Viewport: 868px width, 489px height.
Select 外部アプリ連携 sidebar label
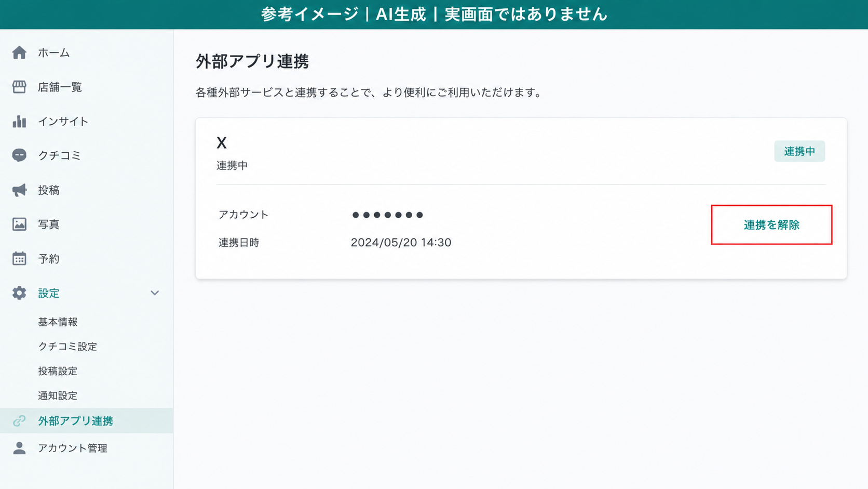(x=75, y=421)
